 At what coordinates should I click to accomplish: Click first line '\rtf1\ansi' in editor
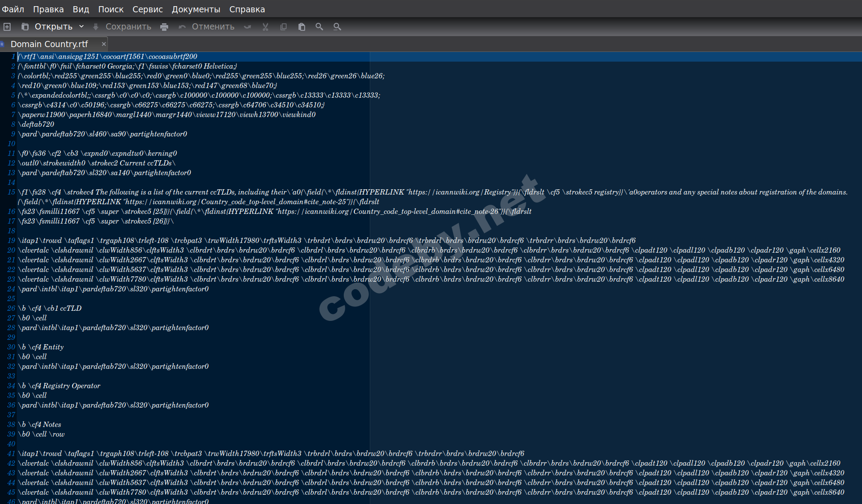point(107,56)
